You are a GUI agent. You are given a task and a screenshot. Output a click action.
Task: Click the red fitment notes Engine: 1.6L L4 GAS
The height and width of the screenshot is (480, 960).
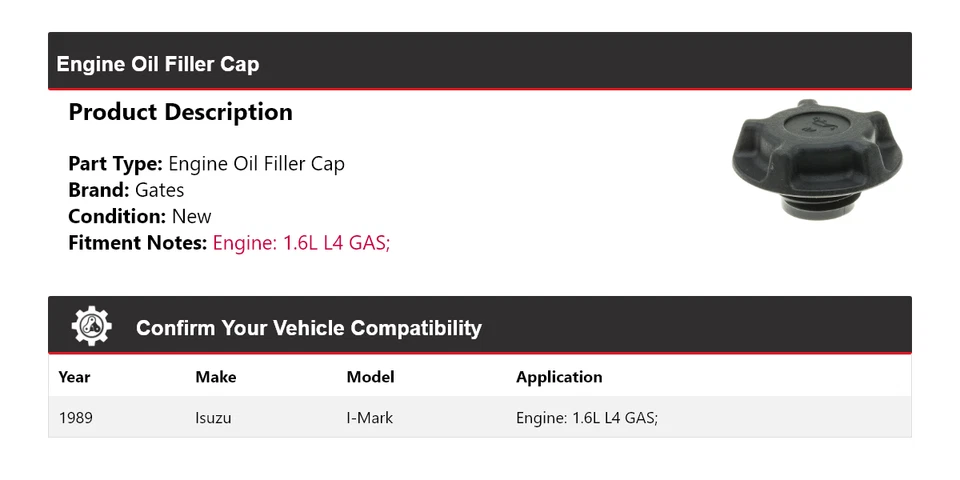tap(301, 243)
